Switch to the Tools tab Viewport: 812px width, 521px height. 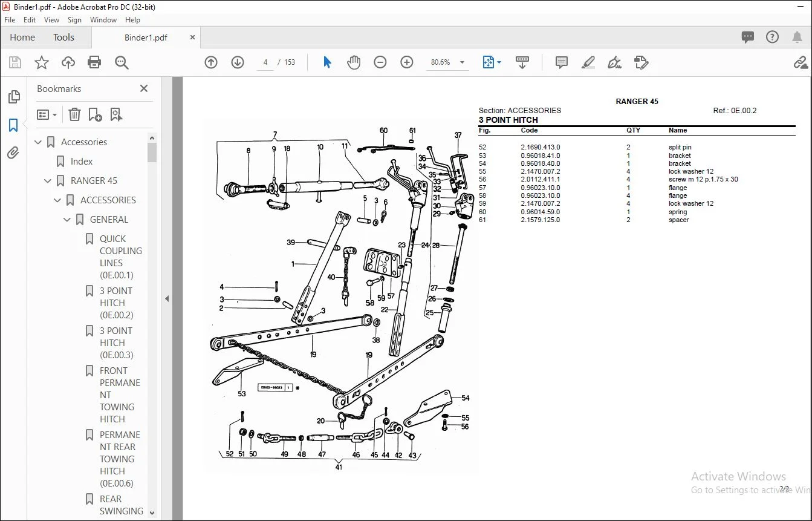(63, 37)
